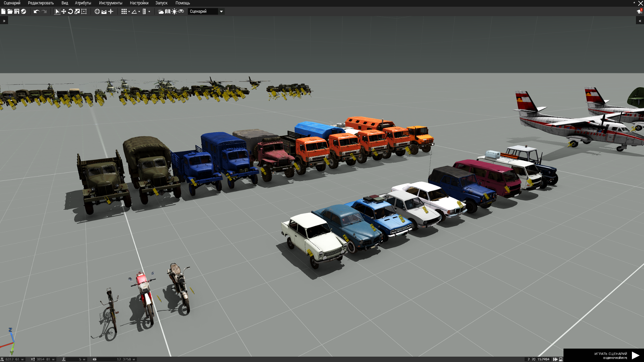Select the Area widget tool
This screenshot has height=362, width=644.
pyautogui.click(x=84, y=11)
